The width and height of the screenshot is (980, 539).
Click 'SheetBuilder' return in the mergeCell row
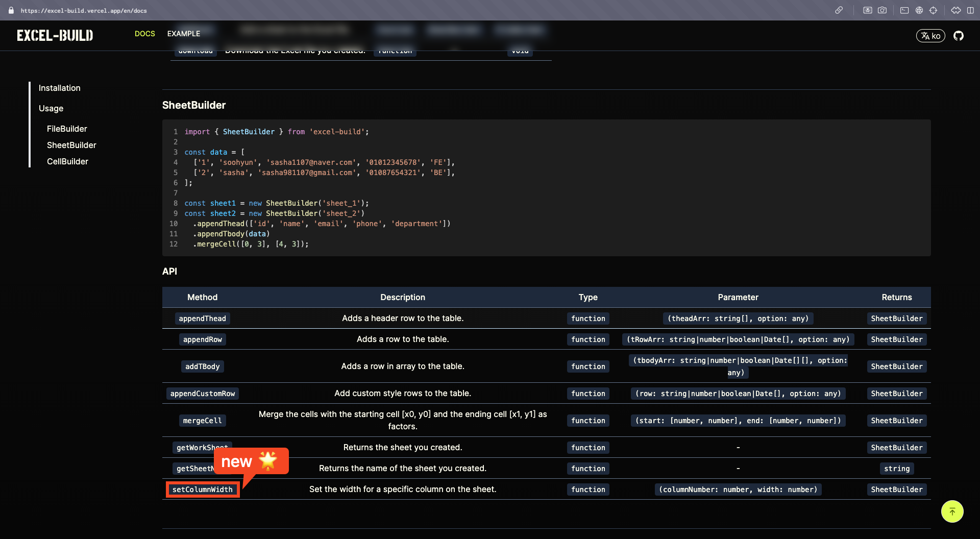pyautogui.click(x=897, y=421)
